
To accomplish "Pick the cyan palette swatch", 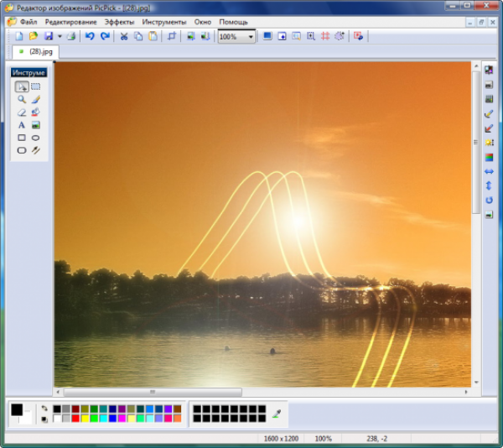I will [103, 418].
